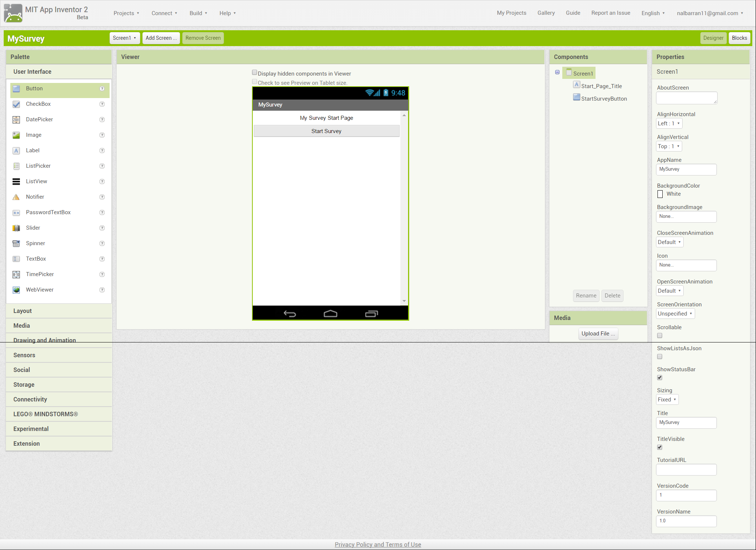The height and width of the screenshot is (550, 756).
Task: Click the AppName text field
Action: [x=686, y=170]
